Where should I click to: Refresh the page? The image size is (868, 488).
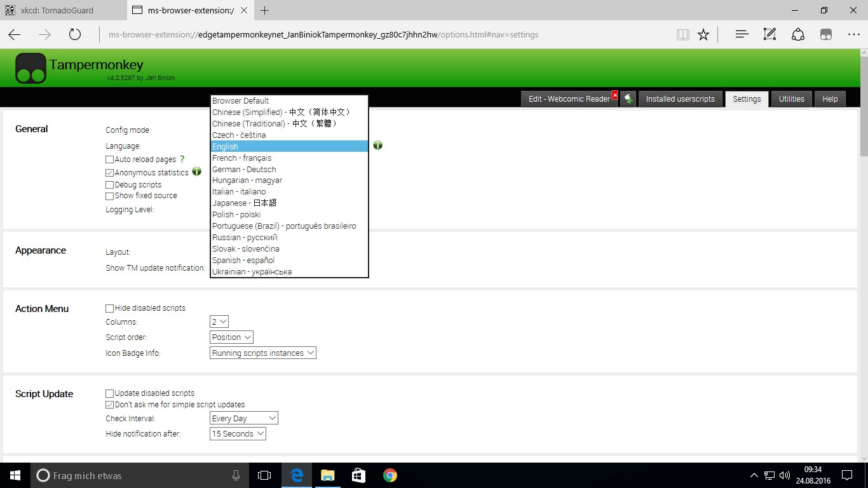[75, 34]
